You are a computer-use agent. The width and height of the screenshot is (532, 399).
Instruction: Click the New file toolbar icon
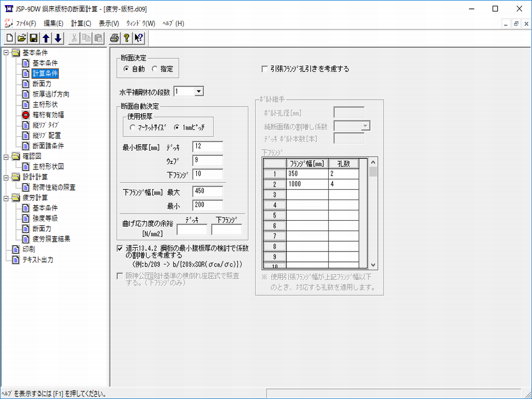[x=10, y=38]
